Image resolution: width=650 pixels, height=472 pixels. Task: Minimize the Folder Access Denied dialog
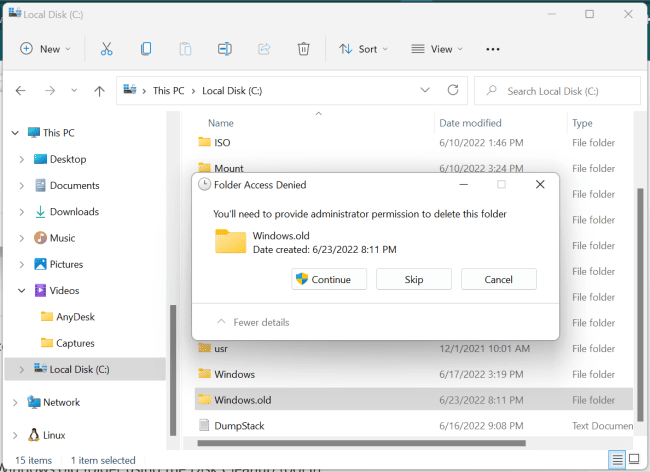pyautogui.click(x=463, y=184)
